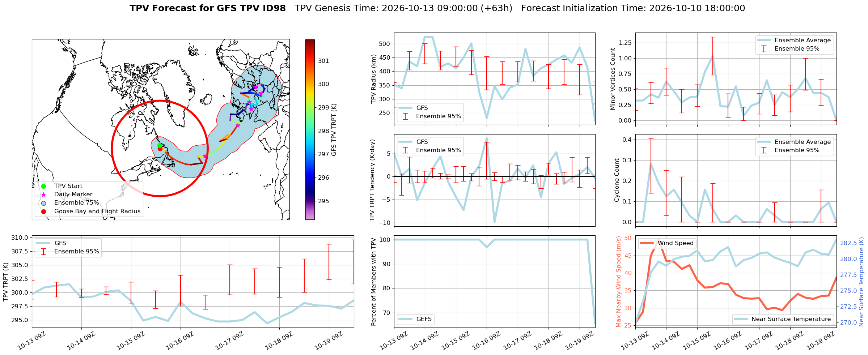
Task: Click the GFS TPV TRPT colorbar
Action: tap(310, 129)
